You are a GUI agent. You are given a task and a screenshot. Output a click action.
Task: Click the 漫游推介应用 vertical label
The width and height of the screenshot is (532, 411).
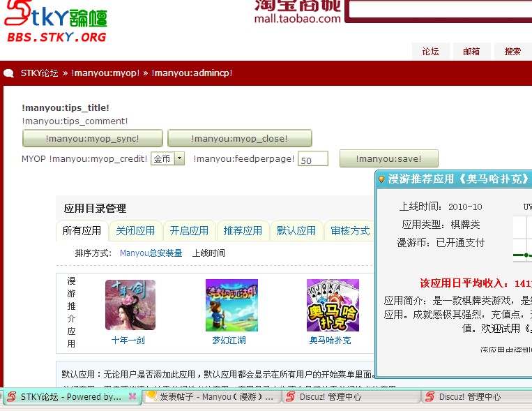71,312
